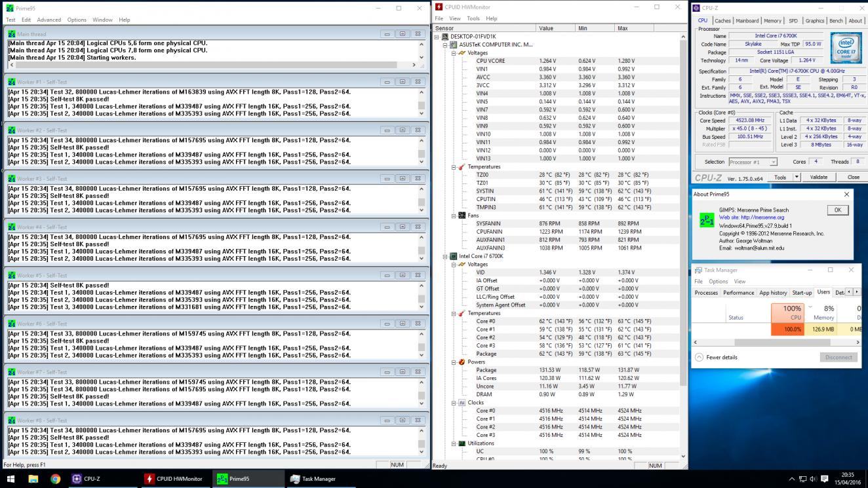Switch to CPU-Z taskbar button
868x488 pixels.
click(x=104, y=479)
